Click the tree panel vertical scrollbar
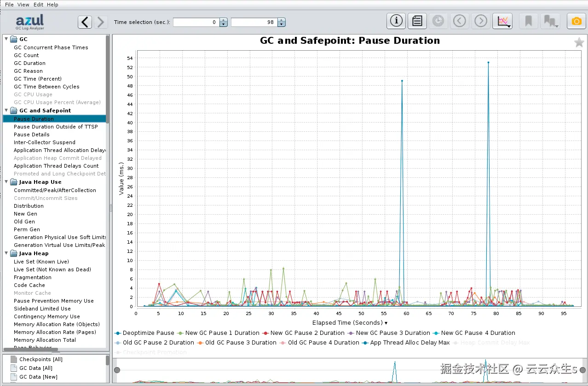 point(108,78)
